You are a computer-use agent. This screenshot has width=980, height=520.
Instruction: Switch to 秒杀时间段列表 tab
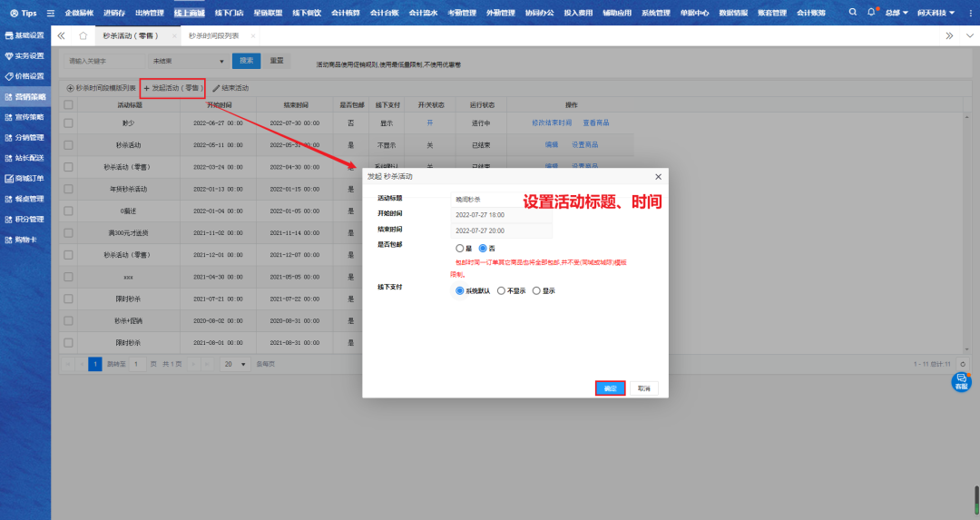pyautogui.click(x=214, y=35)
